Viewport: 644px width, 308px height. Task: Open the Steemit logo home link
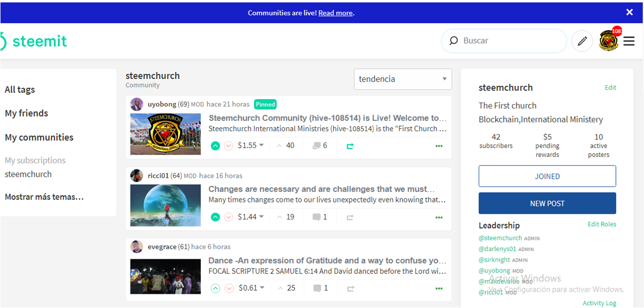[x=33, y=41]
